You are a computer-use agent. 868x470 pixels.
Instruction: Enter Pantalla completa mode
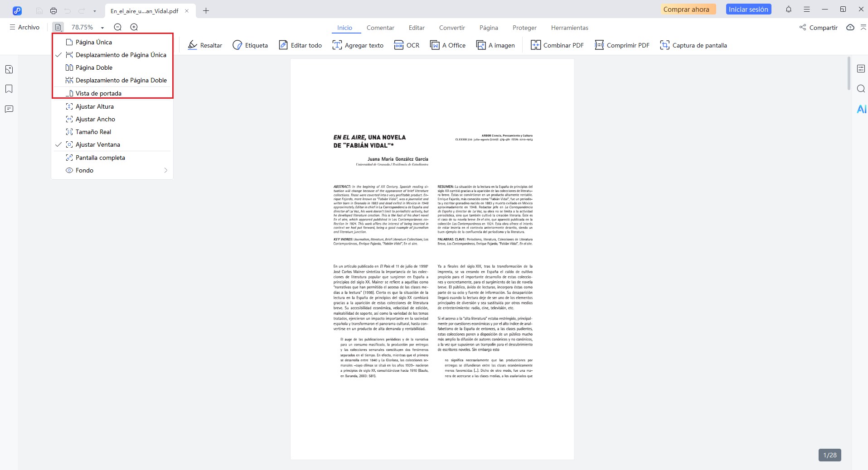point(112,158)
